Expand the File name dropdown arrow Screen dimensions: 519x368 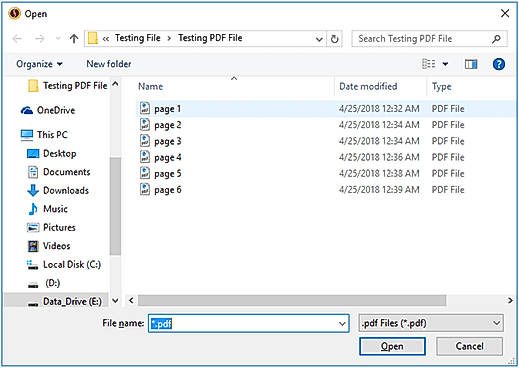[x=342, y=323]
